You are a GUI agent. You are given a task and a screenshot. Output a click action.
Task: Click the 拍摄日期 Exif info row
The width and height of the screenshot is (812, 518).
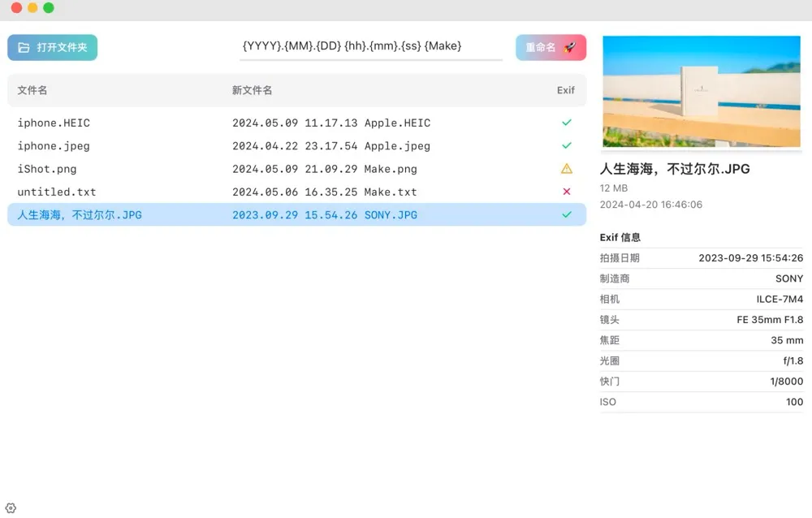click(x=702, y=258)
